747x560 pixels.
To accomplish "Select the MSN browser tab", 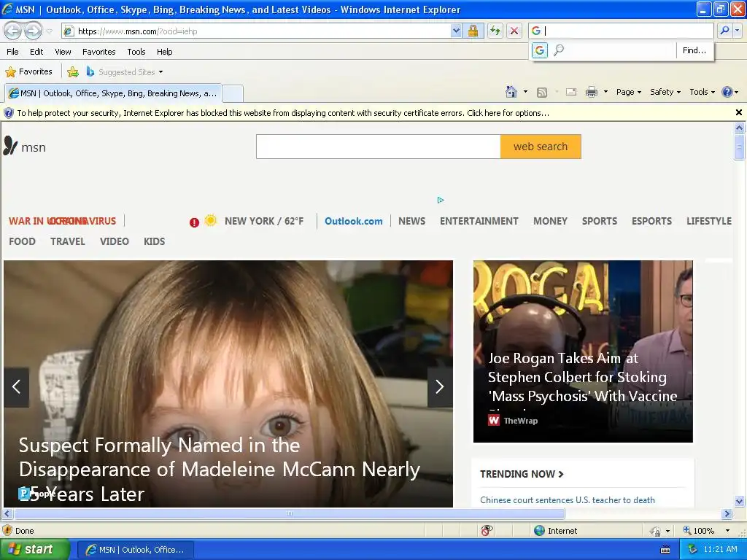I will tap(113, 93).
